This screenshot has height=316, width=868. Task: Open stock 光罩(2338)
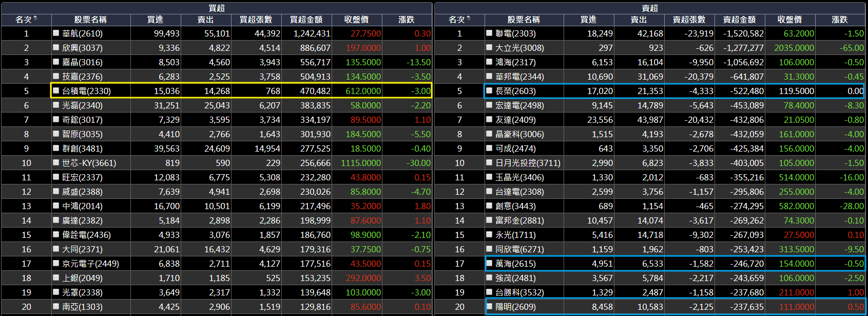tap(82, 292)
